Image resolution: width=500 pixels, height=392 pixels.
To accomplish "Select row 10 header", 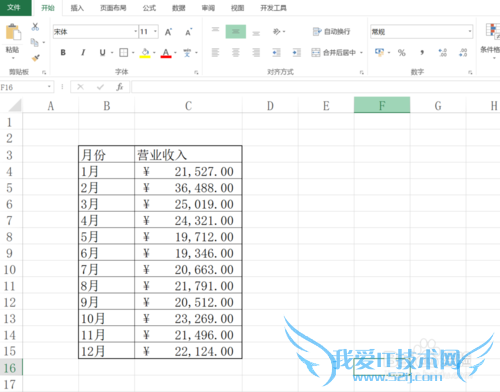I will click(x=10, y=270).
